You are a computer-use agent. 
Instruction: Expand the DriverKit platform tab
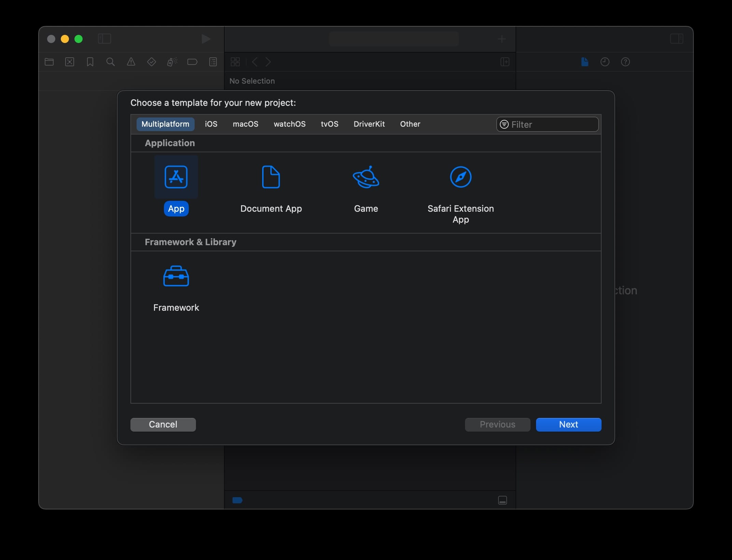(369, 124)
